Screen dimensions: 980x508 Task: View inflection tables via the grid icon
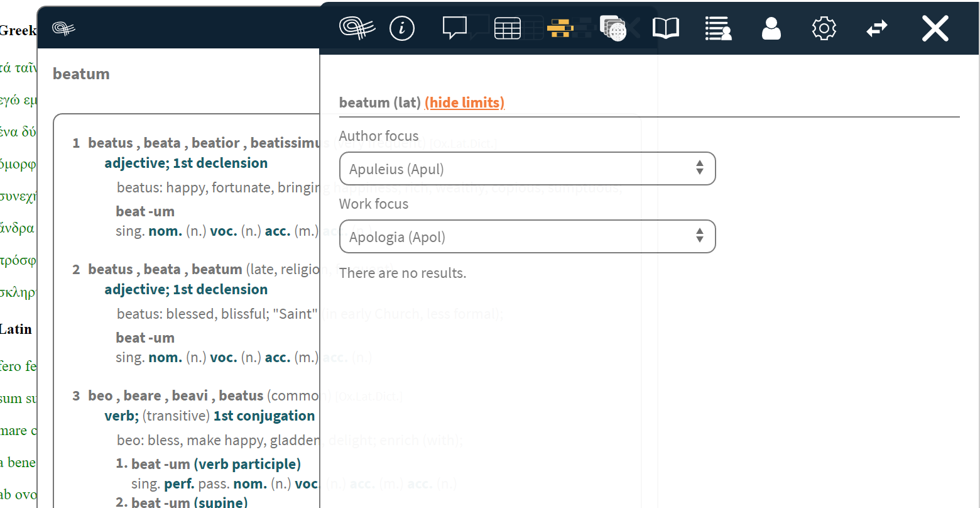click(508, 28)
